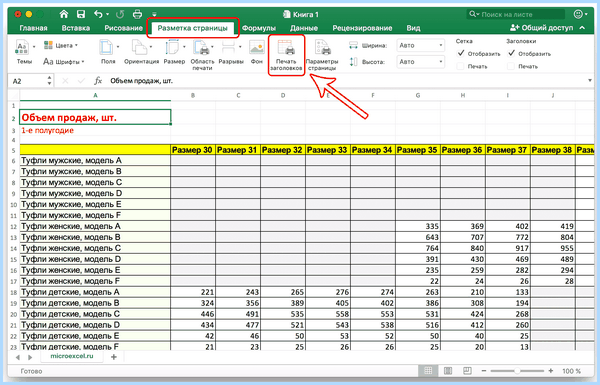600x385 pixels.
Task: Click the feedback smiley icon
Action: [578, 14]
